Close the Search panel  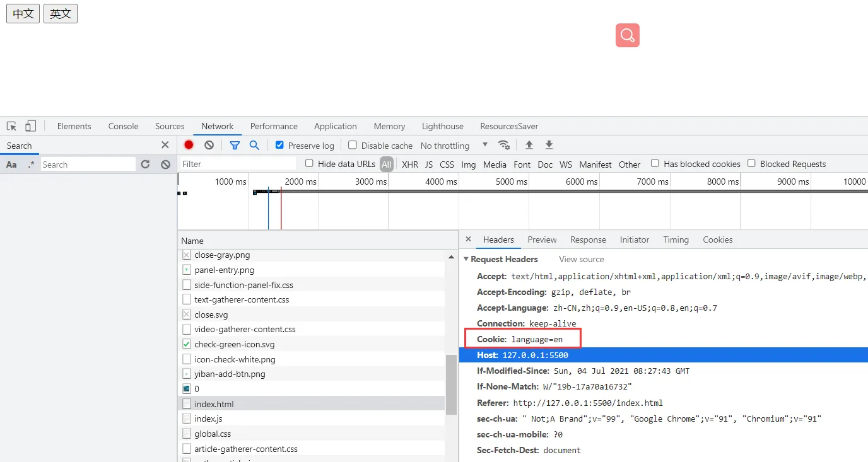(165, 145)
